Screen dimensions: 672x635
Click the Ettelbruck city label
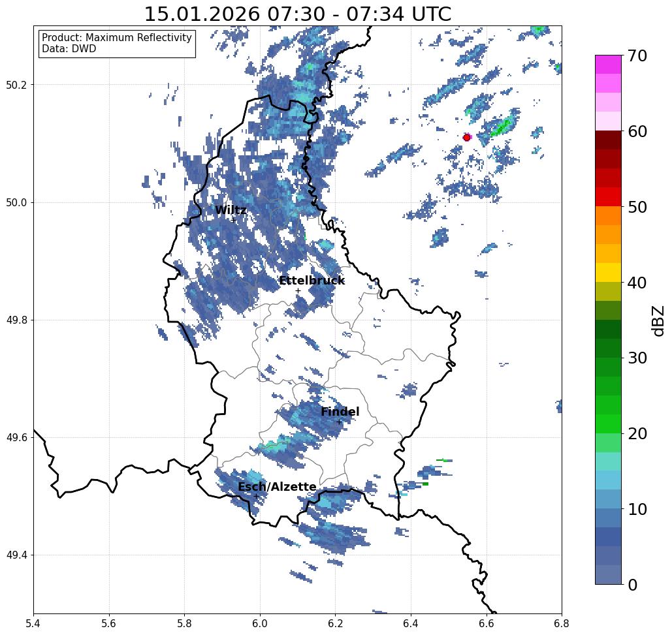pos(312,281)
